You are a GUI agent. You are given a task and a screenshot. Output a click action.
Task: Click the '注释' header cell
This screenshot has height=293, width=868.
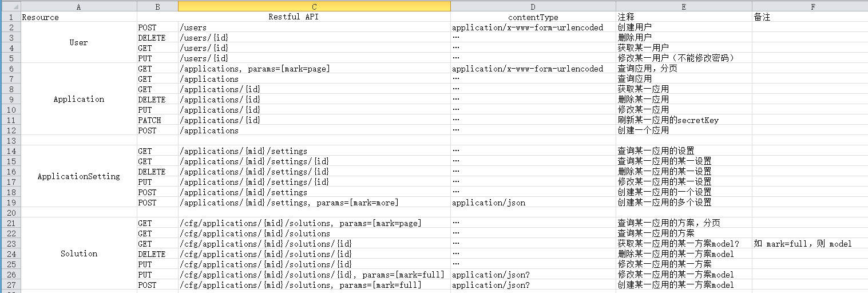coord(684,17)
